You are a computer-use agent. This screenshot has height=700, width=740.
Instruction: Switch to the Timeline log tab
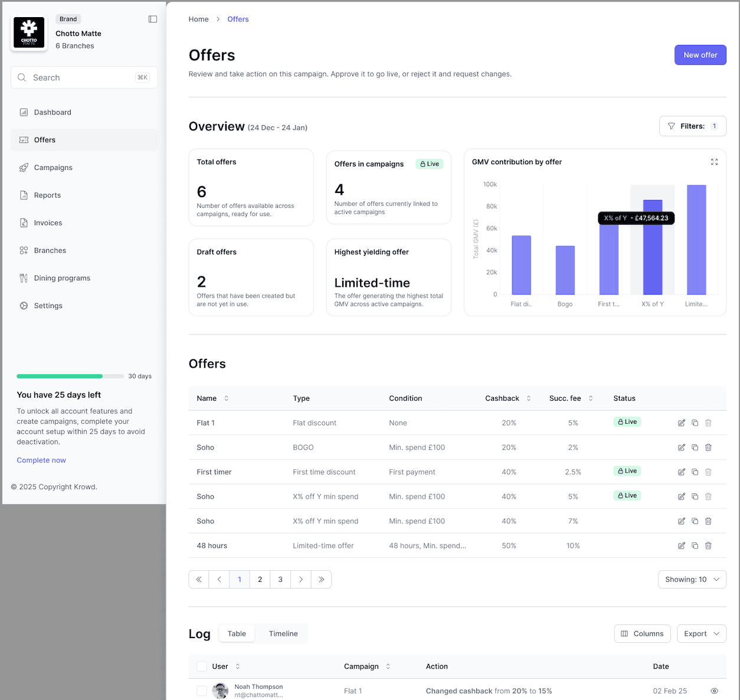283,634
